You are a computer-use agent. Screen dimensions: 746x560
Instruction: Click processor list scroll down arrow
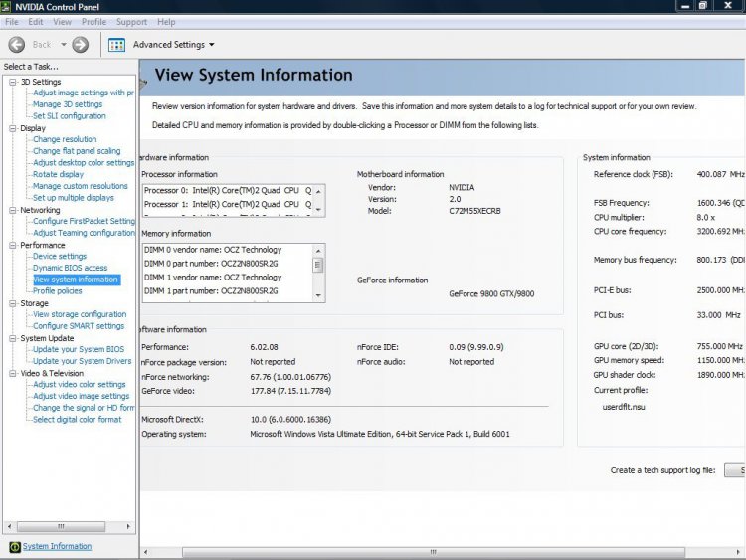[x=318, y=210]
